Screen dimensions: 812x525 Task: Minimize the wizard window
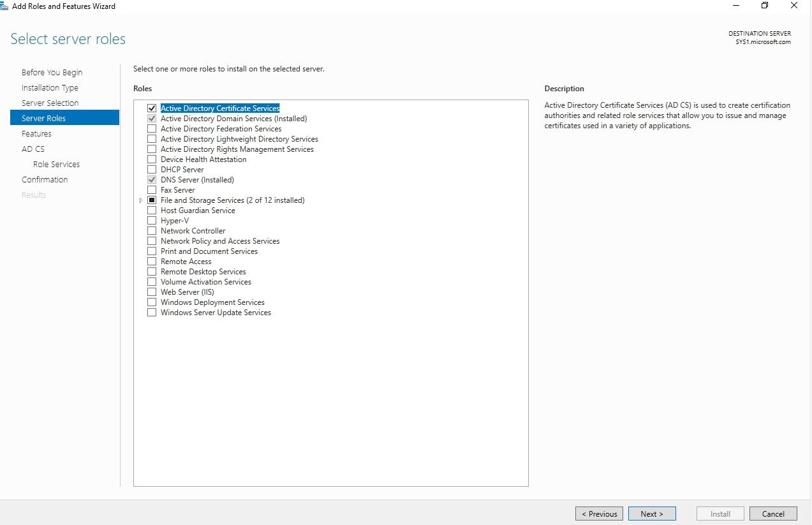click(736, 6)
